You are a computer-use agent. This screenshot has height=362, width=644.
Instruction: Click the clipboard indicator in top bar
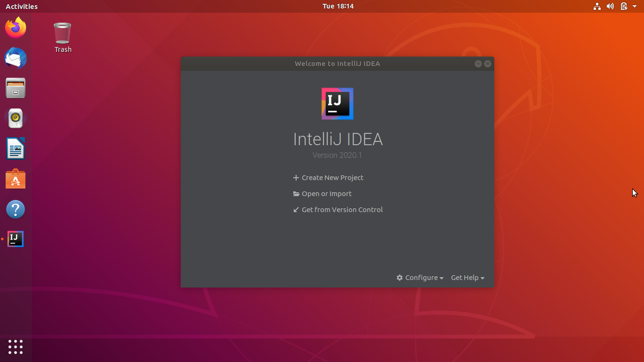[x=624, y=6]
